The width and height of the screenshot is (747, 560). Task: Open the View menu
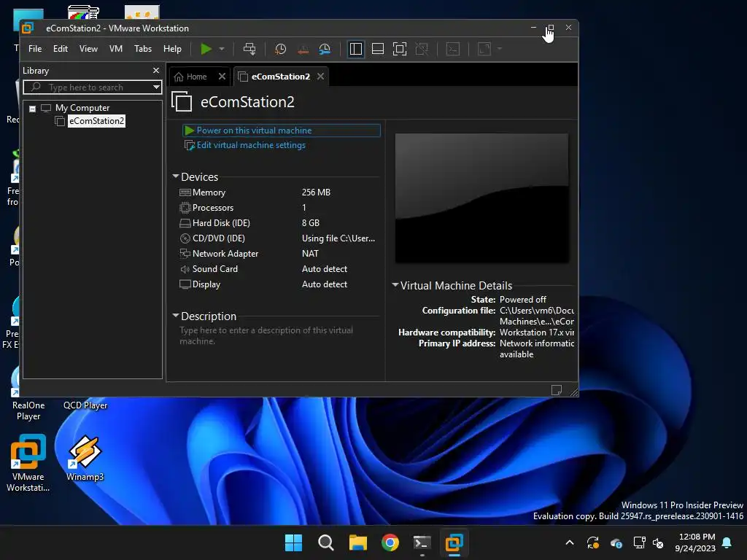88,49
